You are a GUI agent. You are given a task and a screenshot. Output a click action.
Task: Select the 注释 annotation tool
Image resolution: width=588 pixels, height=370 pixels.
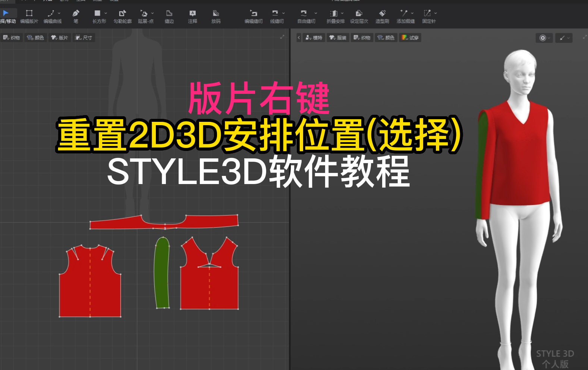(x=192, y=17)
